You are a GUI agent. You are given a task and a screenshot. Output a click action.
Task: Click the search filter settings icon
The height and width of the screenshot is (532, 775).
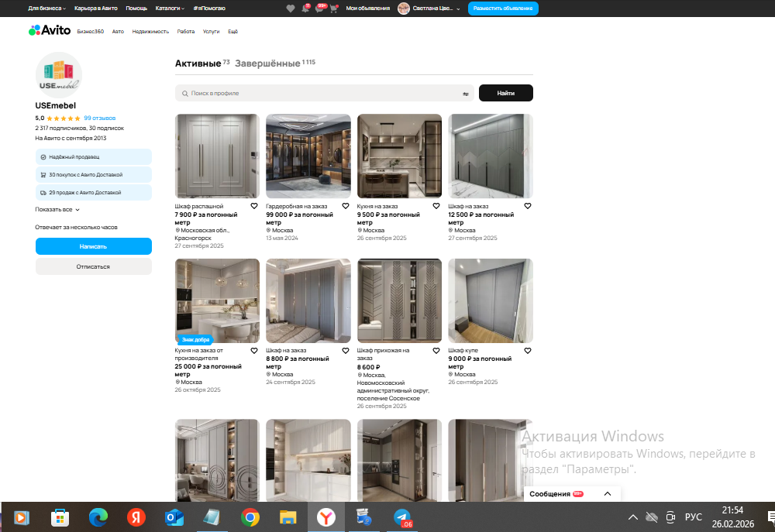(x=465, y=94)
